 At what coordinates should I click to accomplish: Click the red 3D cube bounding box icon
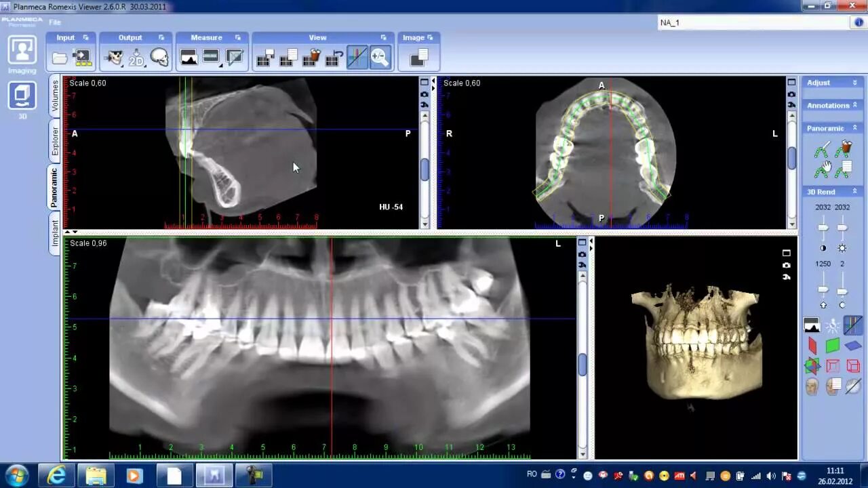[x=853, y=367]
